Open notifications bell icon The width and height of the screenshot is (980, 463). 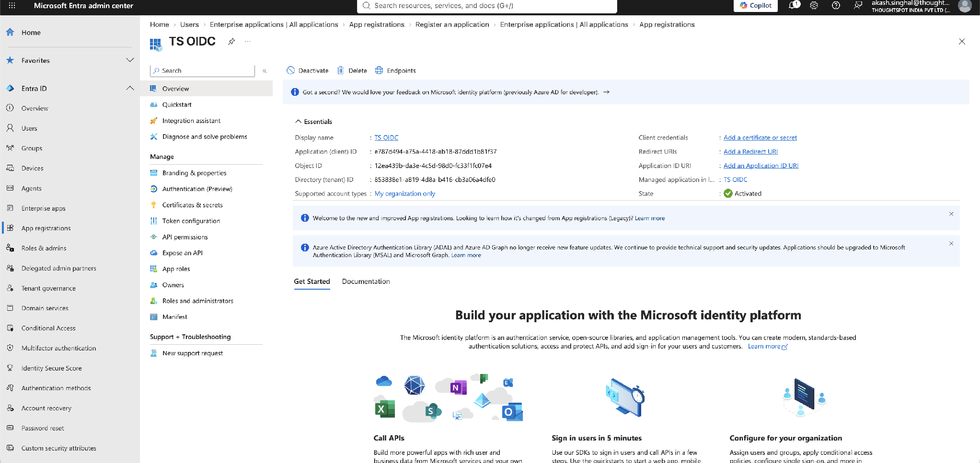pos(794,6)
